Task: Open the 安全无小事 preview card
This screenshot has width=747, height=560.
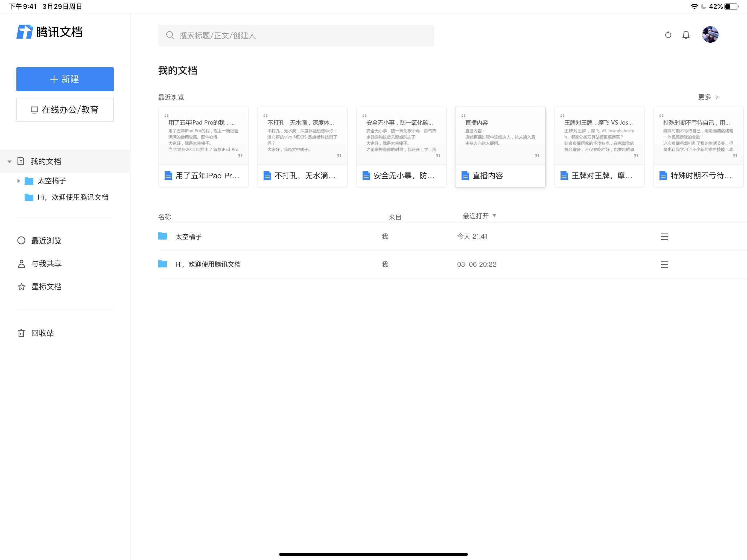Action: click(401, 147)
